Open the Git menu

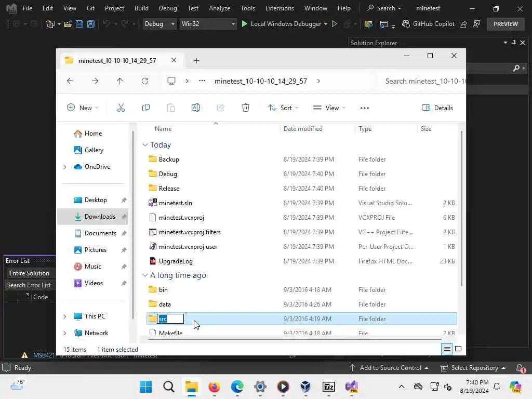[x=90, y=8]
